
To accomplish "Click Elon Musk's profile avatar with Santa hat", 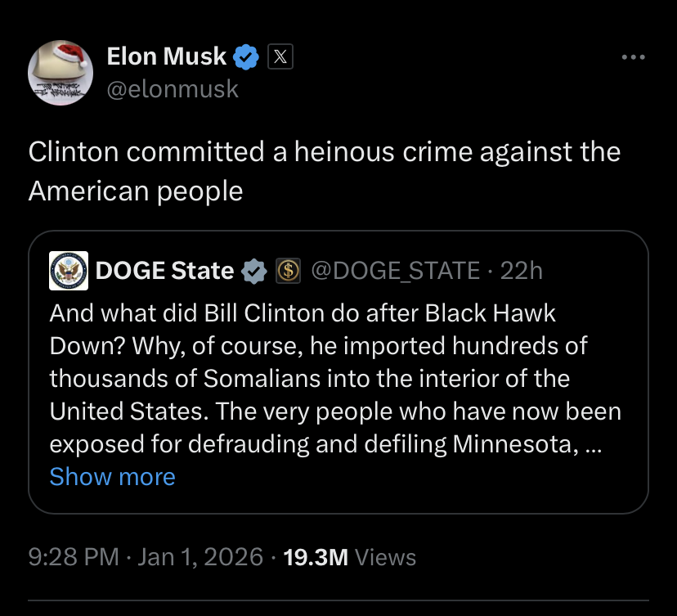I will coord(61,73).
